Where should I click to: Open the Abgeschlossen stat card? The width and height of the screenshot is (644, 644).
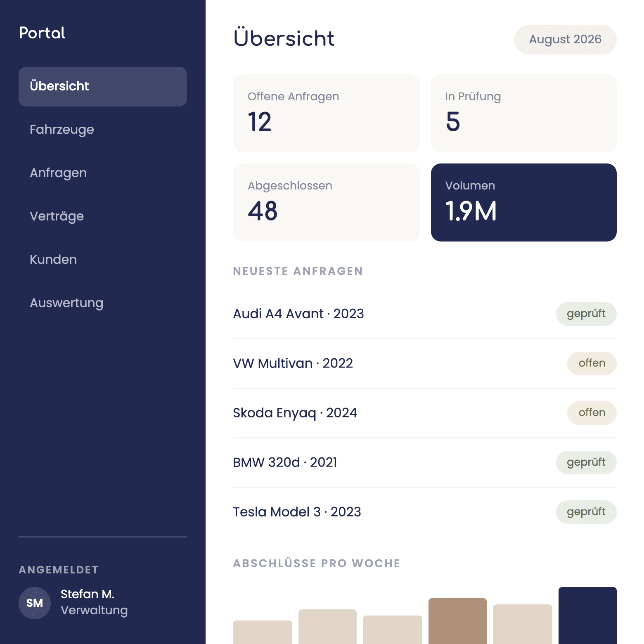pos(326,202)
